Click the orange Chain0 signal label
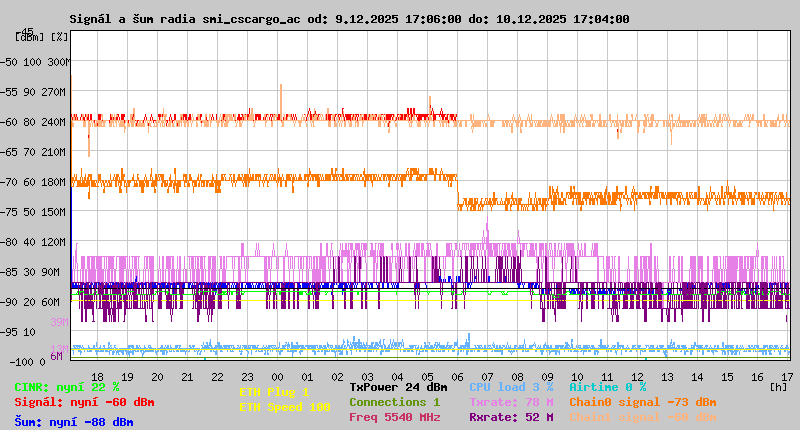Image resolution: width=800 pixels, height=430 pixels. [x=642, y=402]
